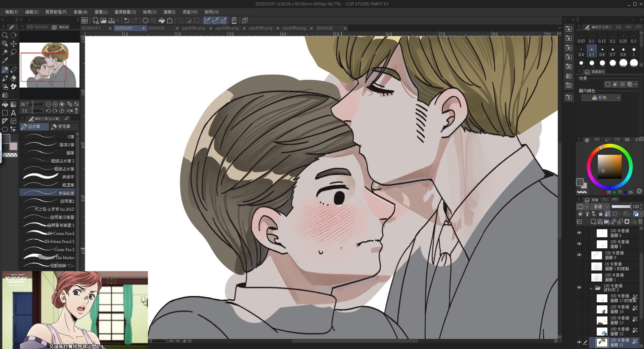This screenshot has width=644, height=349.
Task: Flip canvas horizontally in Navigator
Action: tap(70, 111)
